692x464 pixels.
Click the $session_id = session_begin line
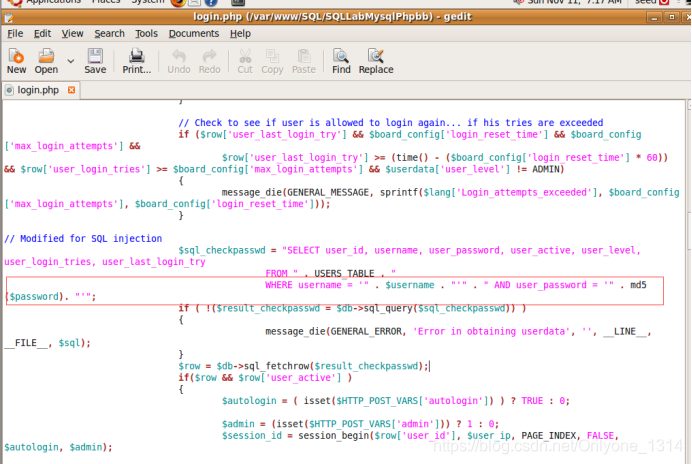pyautogui.click(x=420, y=435)
